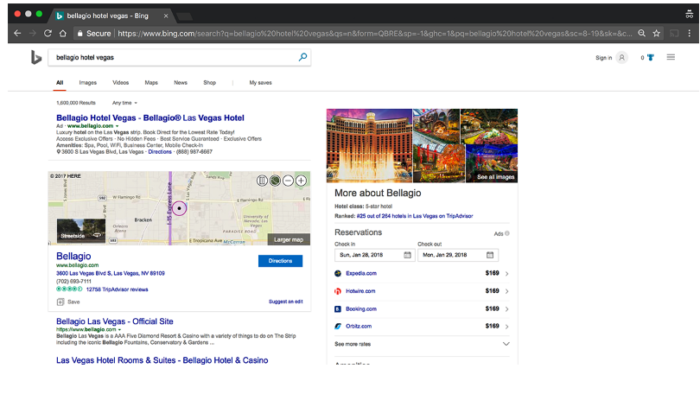Bookmark this page with the star icon

pyautogui.click(x=656, y=33)
